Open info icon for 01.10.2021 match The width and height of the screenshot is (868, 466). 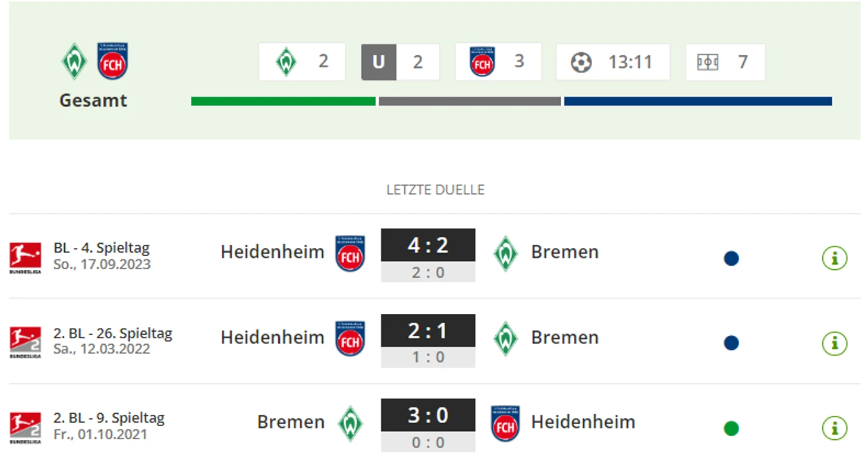(834, 428)
